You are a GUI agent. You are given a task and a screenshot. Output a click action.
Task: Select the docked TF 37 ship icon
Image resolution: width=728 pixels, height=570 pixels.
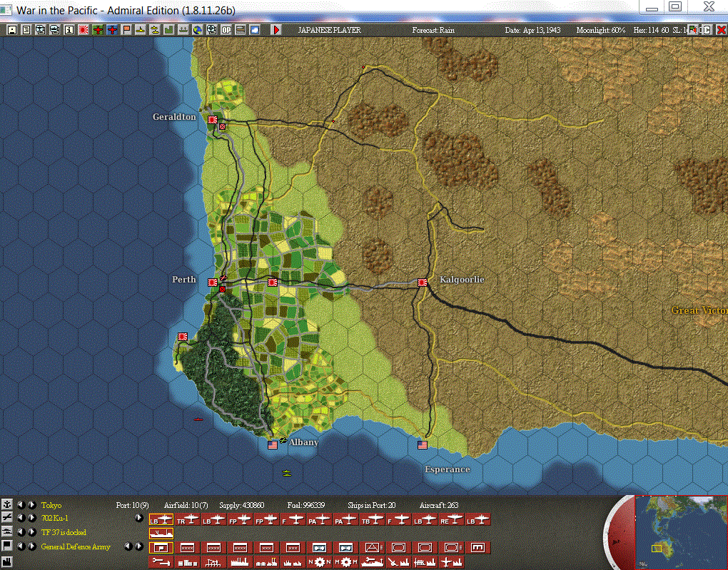[161, 534]
